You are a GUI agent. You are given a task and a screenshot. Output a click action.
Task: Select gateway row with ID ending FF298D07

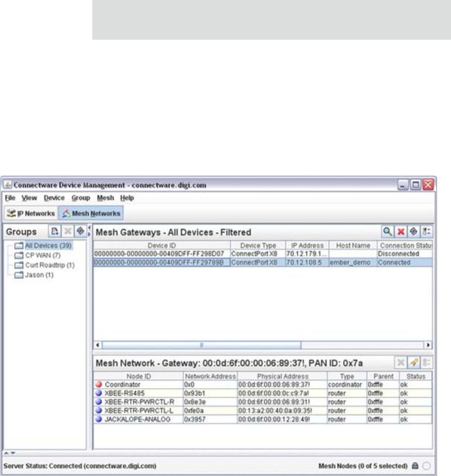(x=263, y=254)
